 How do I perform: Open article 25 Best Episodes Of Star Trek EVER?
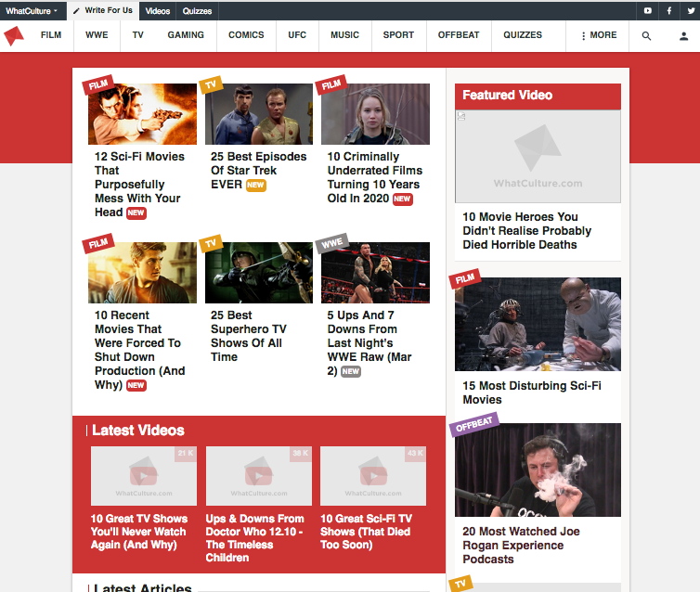[258, 171]
